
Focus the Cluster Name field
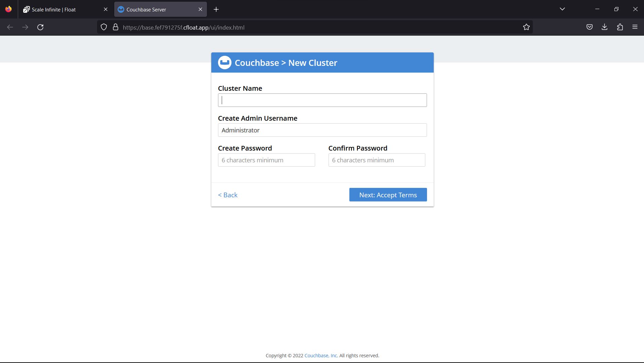click(x=322, y=100)
